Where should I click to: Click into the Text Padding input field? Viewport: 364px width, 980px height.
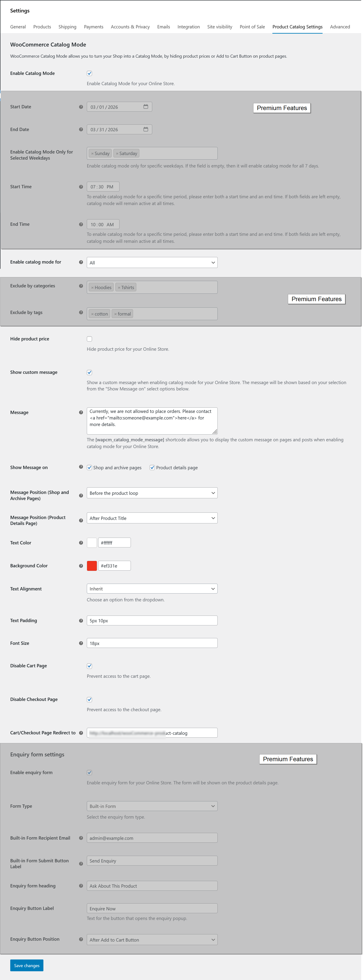[152, 621]
